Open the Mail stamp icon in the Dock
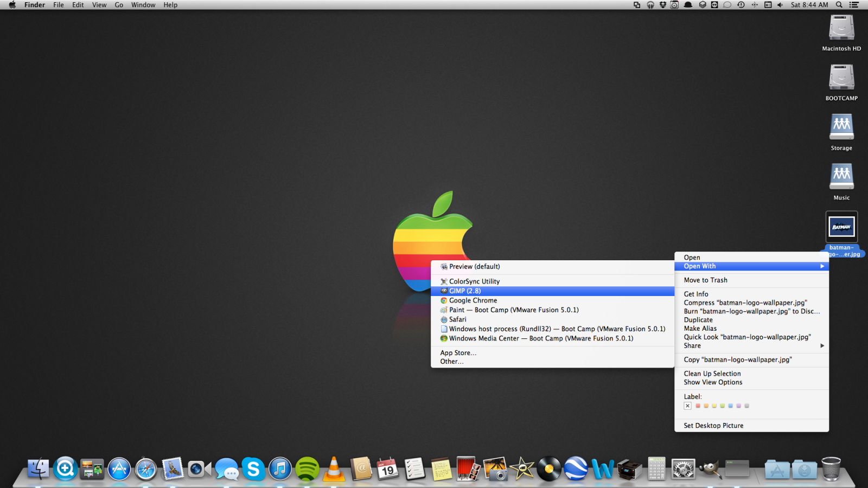 (x=173, y=468)
